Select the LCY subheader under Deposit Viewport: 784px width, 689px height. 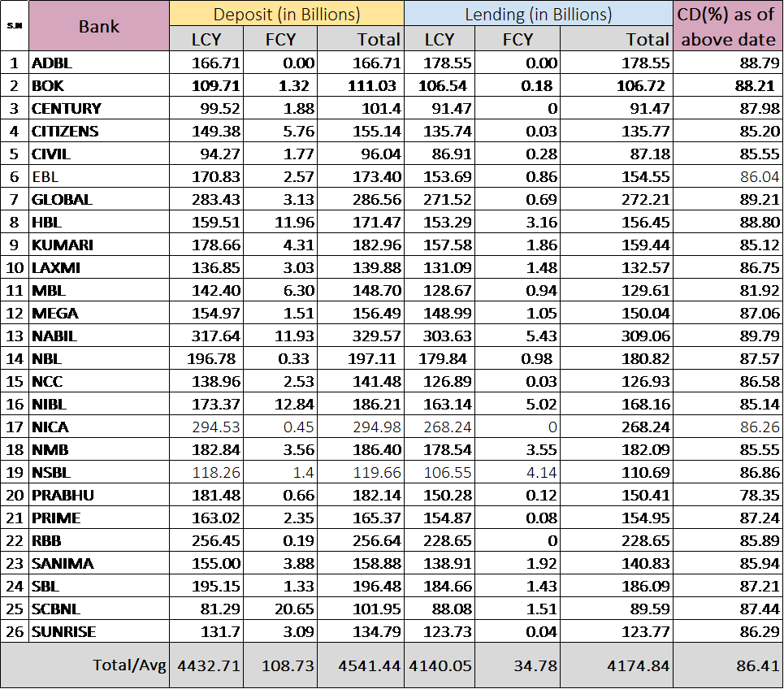pyautogui.click(x=206, y=39)
